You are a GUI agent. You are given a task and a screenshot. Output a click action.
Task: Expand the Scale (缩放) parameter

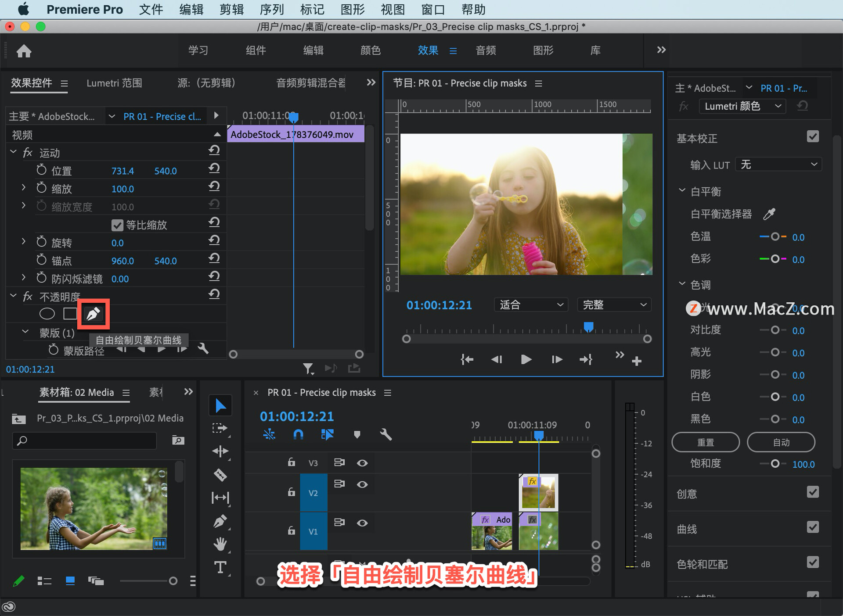tap(24, 187)
